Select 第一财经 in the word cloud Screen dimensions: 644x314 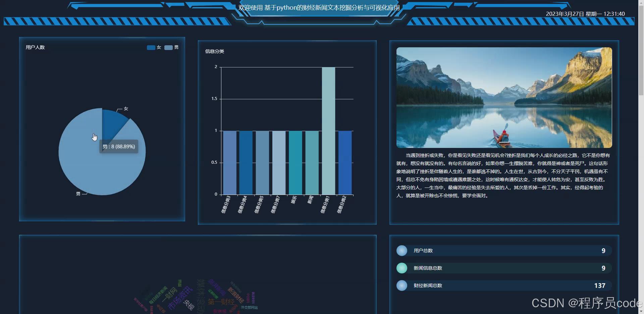[x=221, y=302]
